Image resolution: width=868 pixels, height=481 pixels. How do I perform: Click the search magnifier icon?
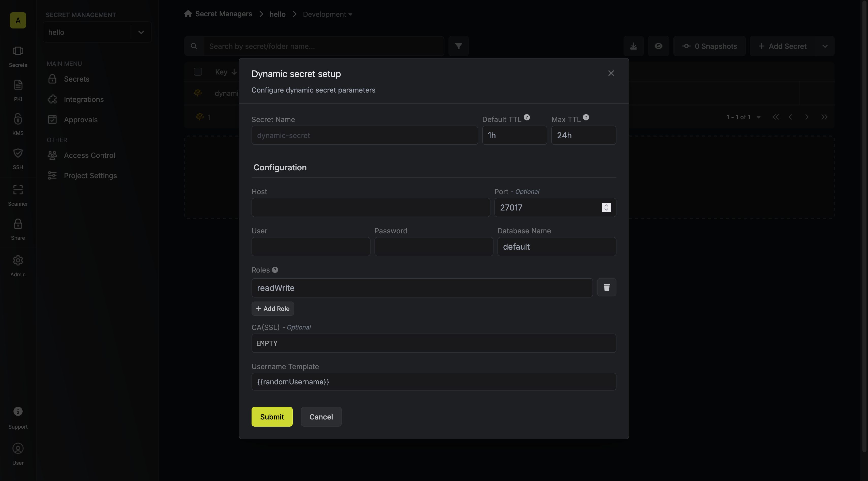(194, 46)
